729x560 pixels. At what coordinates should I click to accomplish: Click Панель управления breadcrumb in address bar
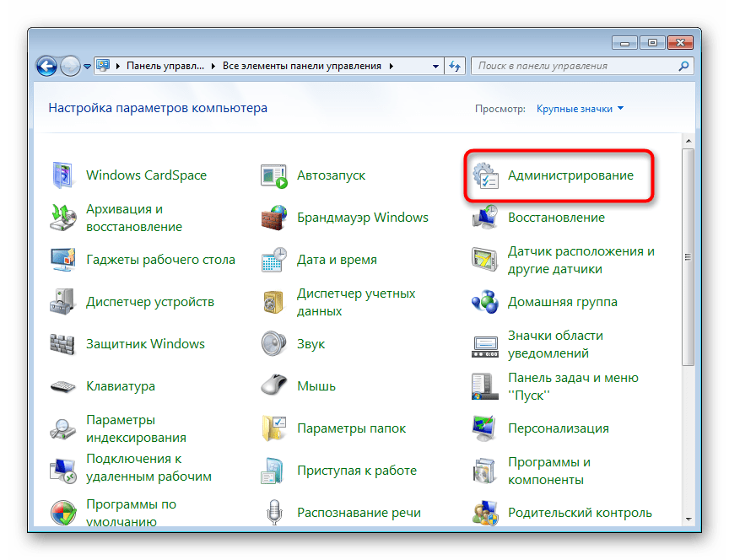(166, 66)
